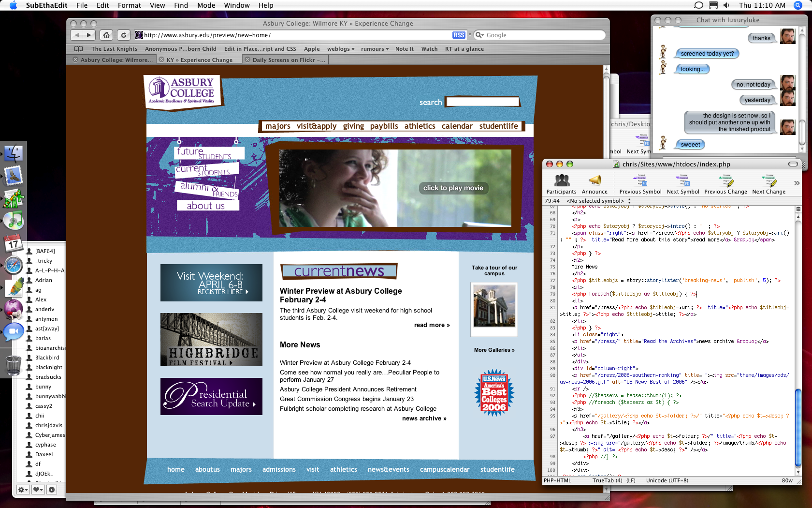
Task: Open the TrueTab (4) tab settings popup
Action: click(607, 480)
